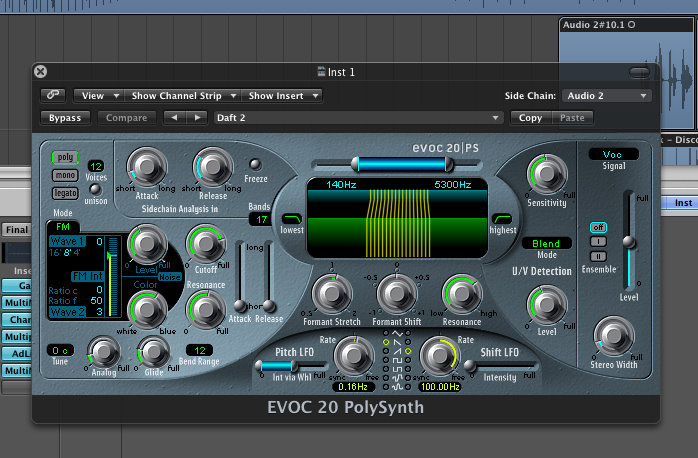The image size is (698, 458).
Task: Adjust the Sidechain Analysis Release knob
Action: pos(212,167)
